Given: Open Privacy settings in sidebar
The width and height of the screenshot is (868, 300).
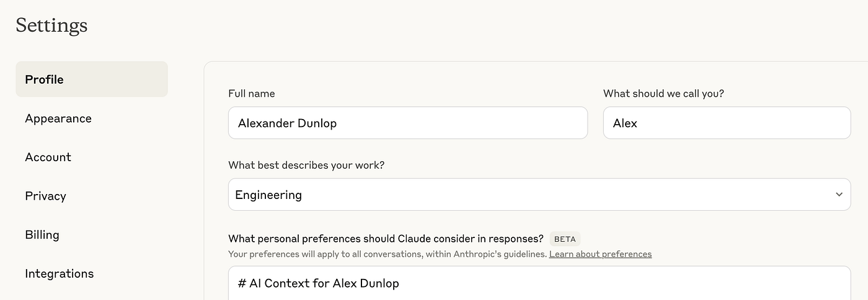Looking at the screenshot, I should (45, 196).
